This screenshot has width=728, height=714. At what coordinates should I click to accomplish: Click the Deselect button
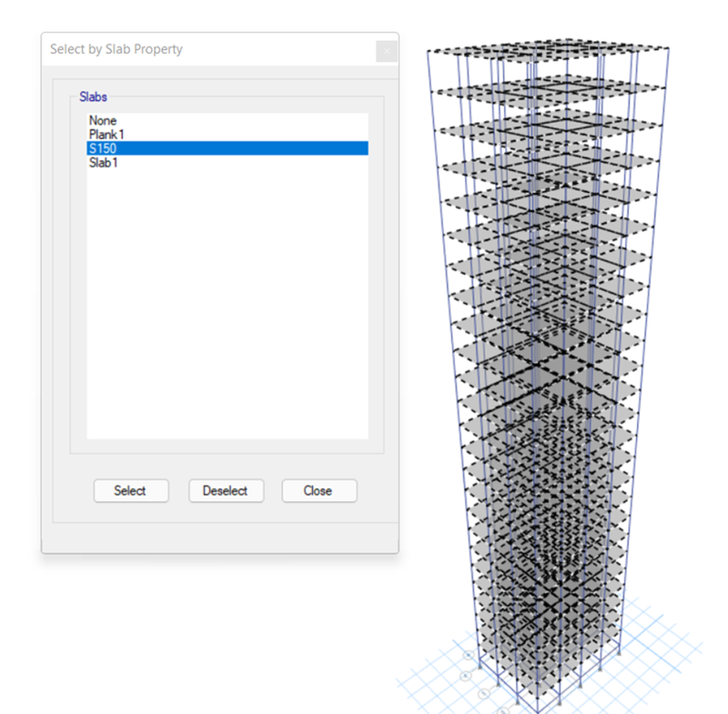coord(226,491)
